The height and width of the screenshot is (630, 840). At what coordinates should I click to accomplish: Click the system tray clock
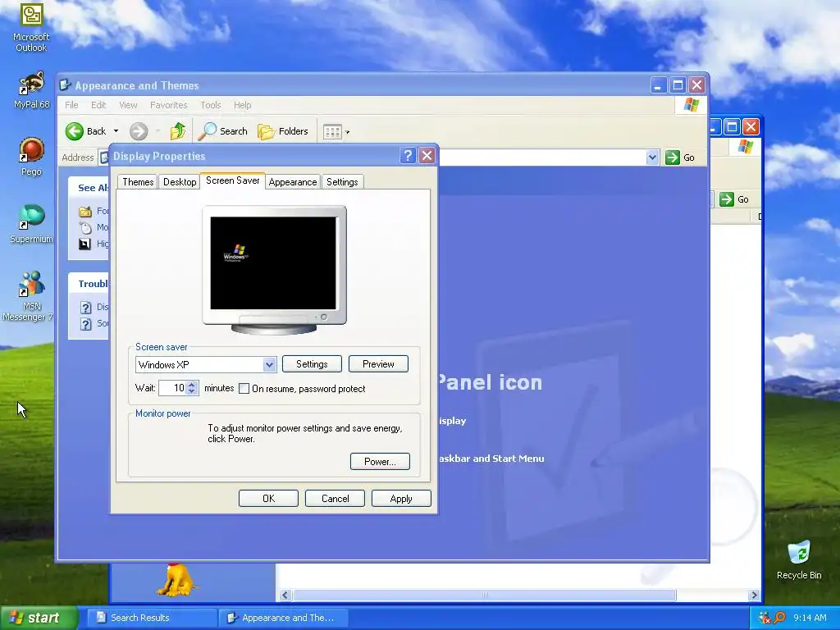[x=810, y=618]
